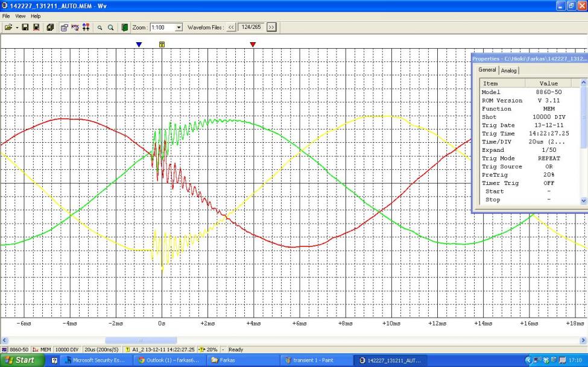Click the multi-page copy toolbar icon

50,27
